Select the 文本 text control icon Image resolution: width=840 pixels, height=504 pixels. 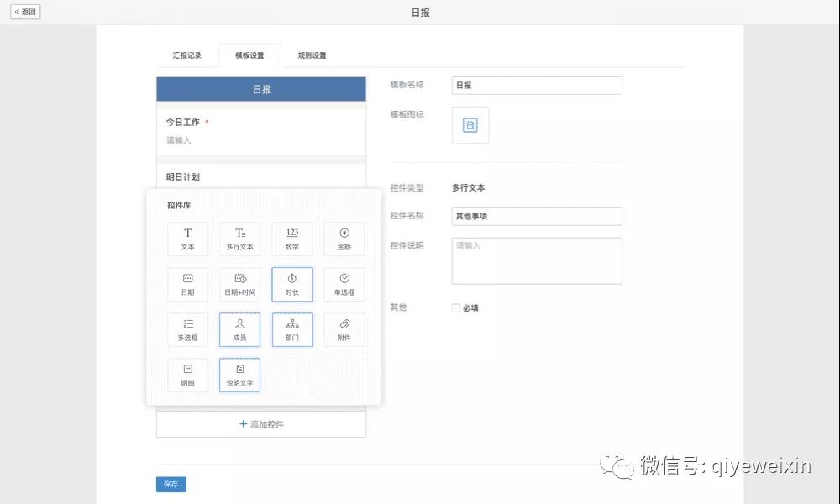point(187,239)
